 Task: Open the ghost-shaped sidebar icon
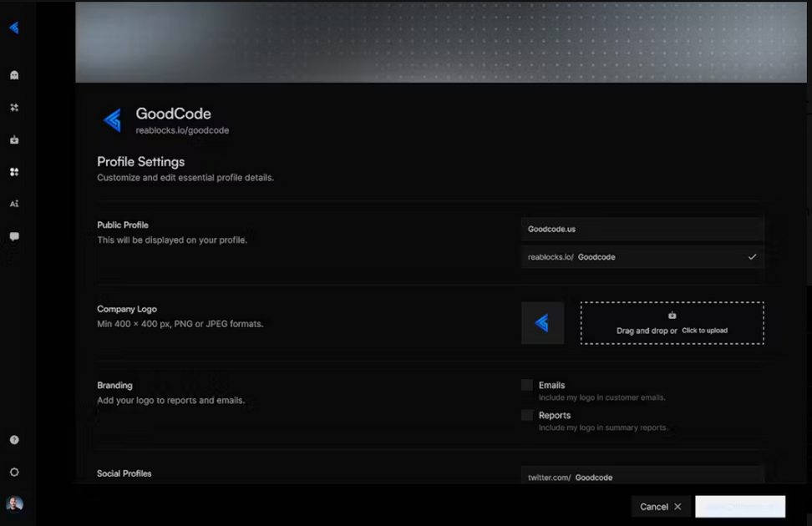(14, 75)
